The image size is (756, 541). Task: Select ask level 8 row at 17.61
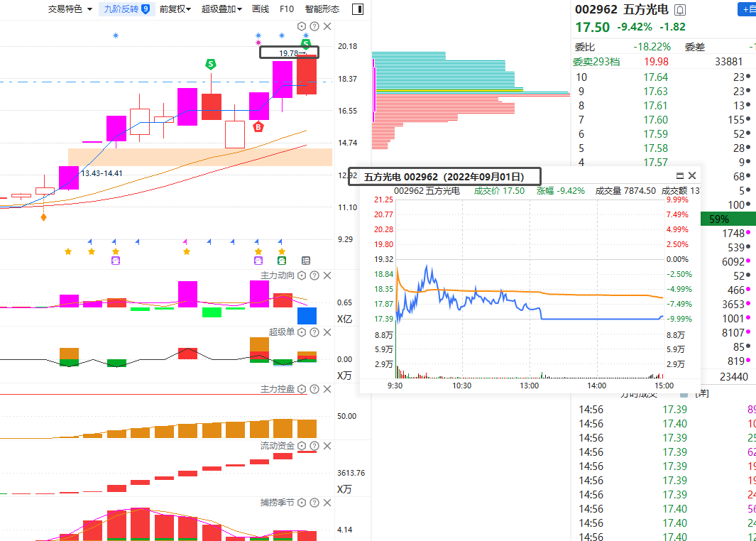click(x=664, y=106)
